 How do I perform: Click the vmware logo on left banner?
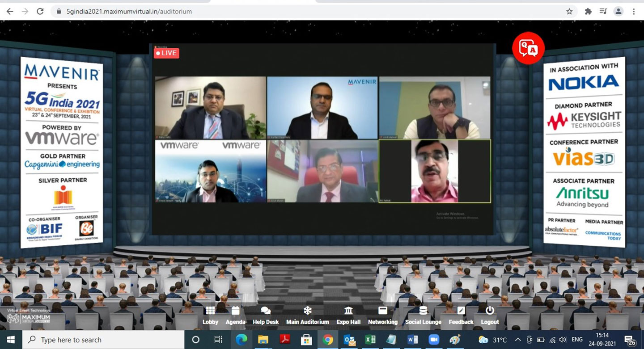62,138
